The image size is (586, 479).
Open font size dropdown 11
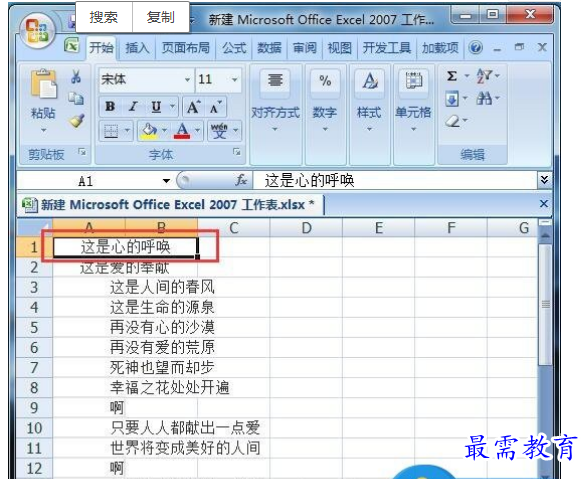tap(235, 80)
